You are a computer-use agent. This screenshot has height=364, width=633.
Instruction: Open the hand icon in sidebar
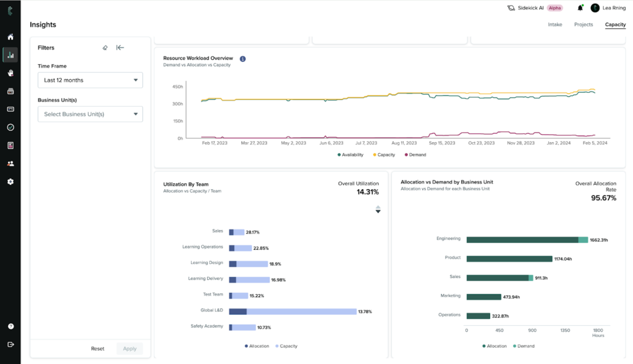tap(11, 73)
